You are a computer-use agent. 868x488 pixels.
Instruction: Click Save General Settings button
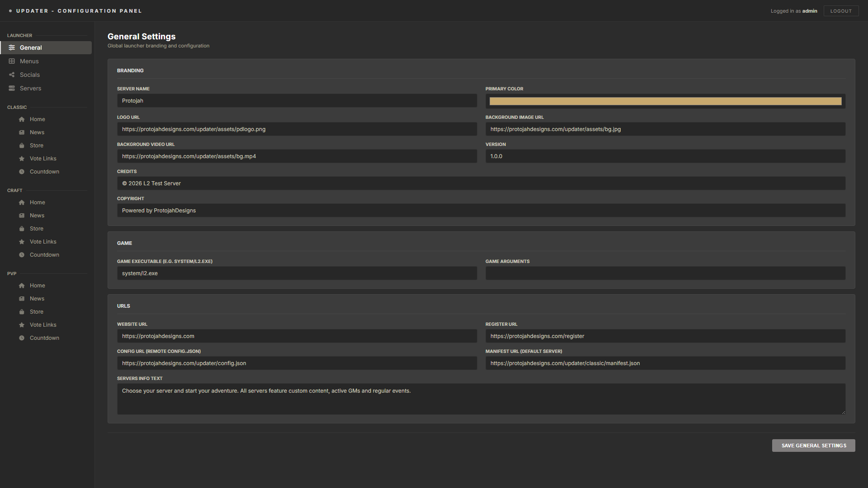pos(813,446)
